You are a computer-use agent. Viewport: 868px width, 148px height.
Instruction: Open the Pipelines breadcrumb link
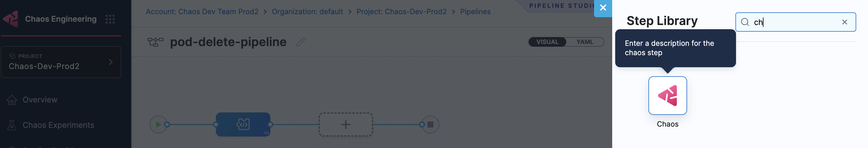475,12
